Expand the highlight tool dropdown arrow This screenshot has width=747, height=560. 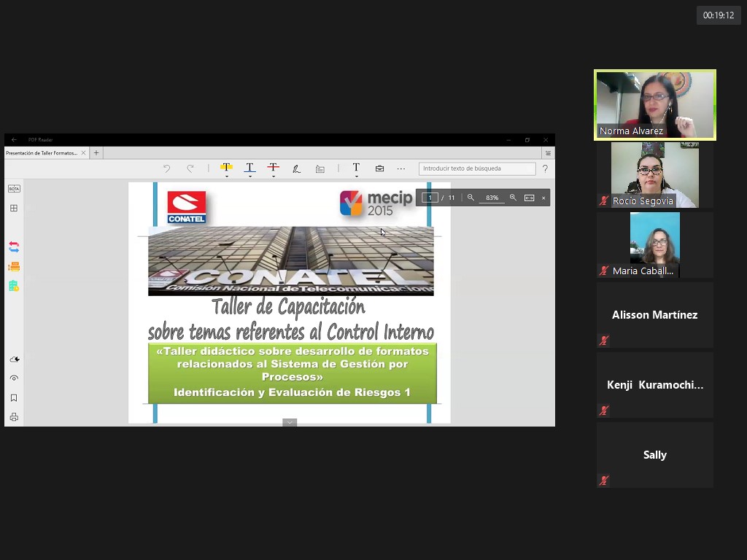point(227,176)
